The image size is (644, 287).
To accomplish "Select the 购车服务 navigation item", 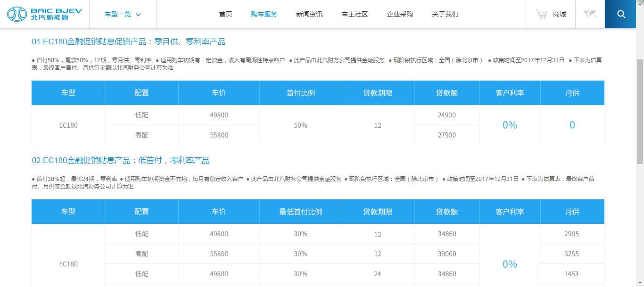I will 264,14.
